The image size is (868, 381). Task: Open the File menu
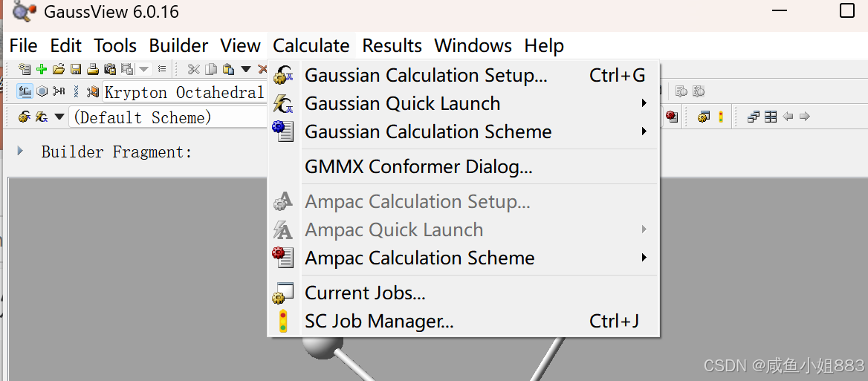(x=23, y=45)
